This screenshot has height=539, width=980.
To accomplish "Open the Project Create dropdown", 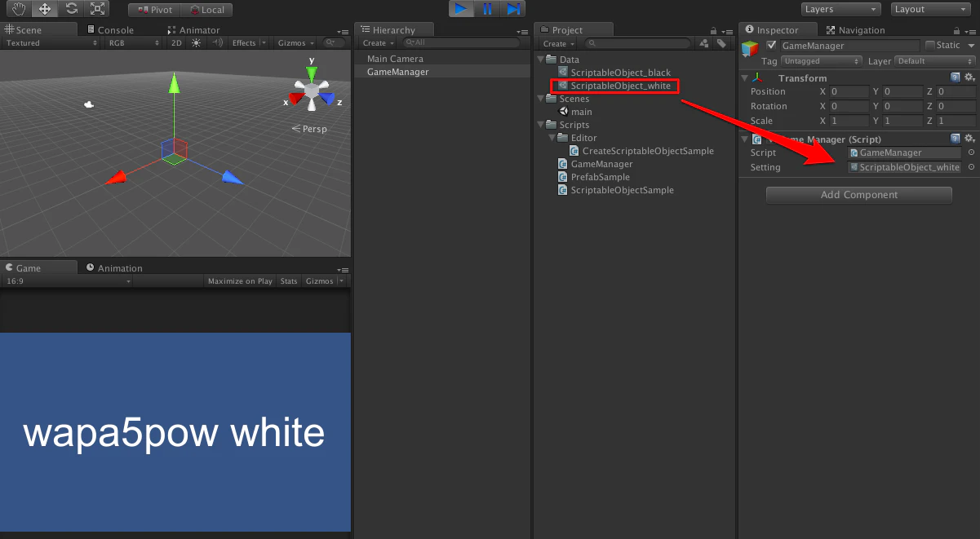I will [559, 43].
